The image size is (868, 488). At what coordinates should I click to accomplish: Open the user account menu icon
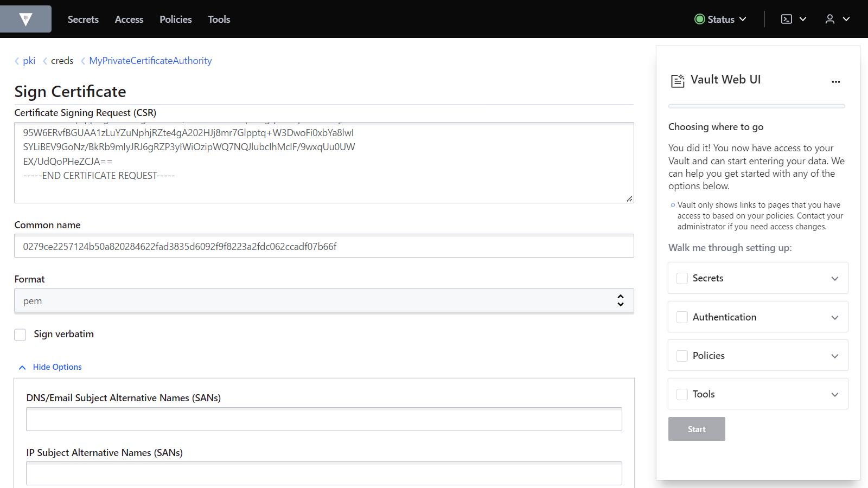click(830, 19)
